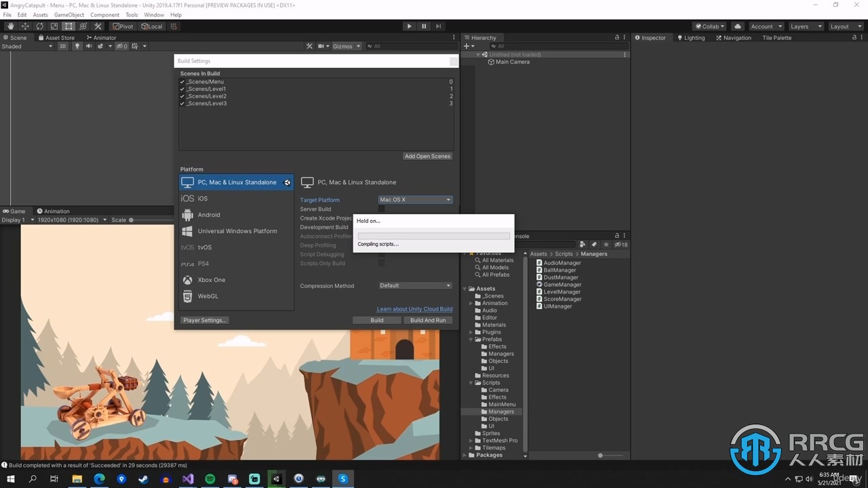The width and height of the screenshot is (868, 488).
Task: Select the Rotate tool
Action: click(40, 26)
